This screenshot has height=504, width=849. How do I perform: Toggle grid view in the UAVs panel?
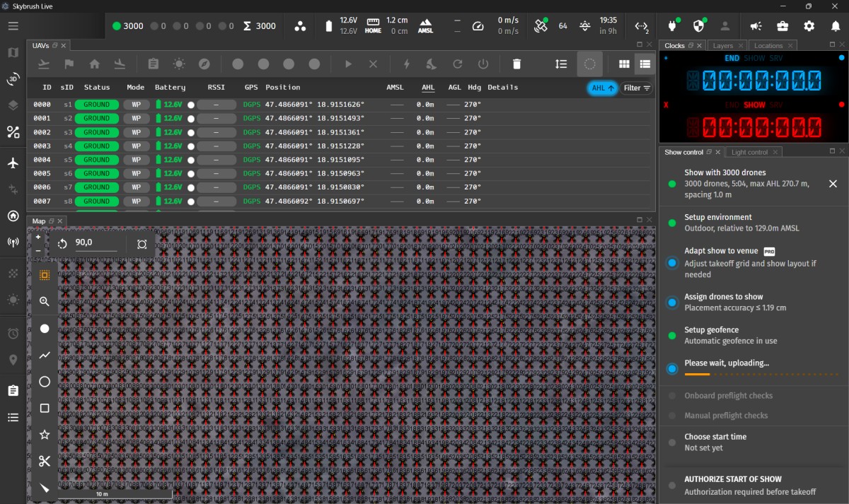[x=624, y=64]
